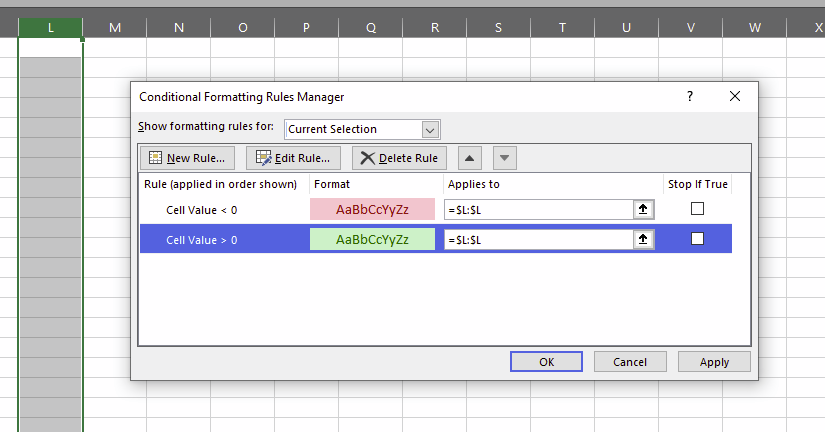The height and width of the screenshot is (432, 825).
Task: Move rule down with arrow button
Action: (x=505, y=158)
